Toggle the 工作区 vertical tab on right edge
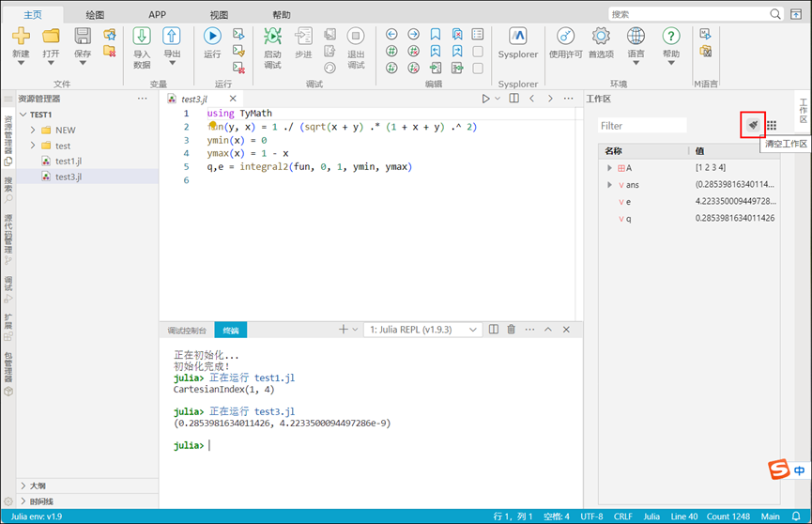This screenshot has width=812, height=524. [804, 111]
